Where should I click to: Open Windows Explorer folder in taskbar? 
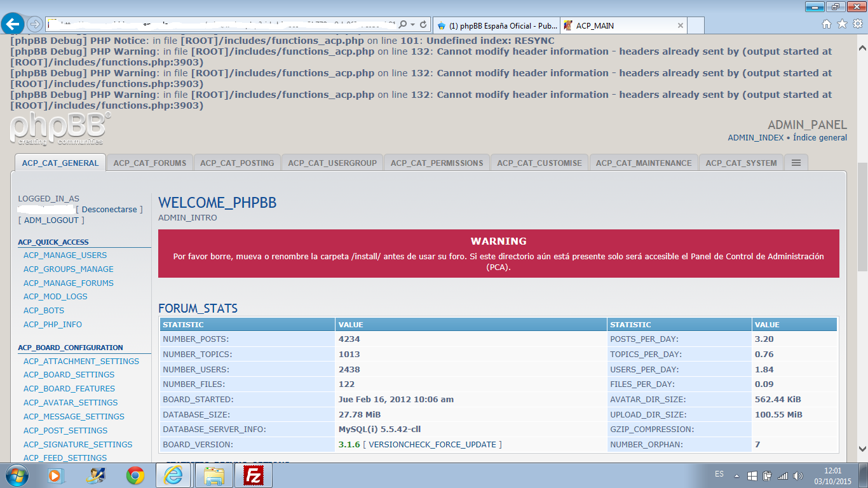point(214,475)
